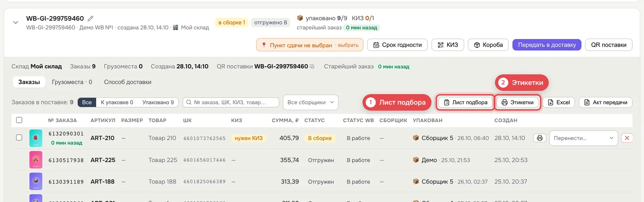The height and width of the screenshot is (202, 644).
Task: Open the 'Перенести...' dropdown
Action: click(583, 138)
